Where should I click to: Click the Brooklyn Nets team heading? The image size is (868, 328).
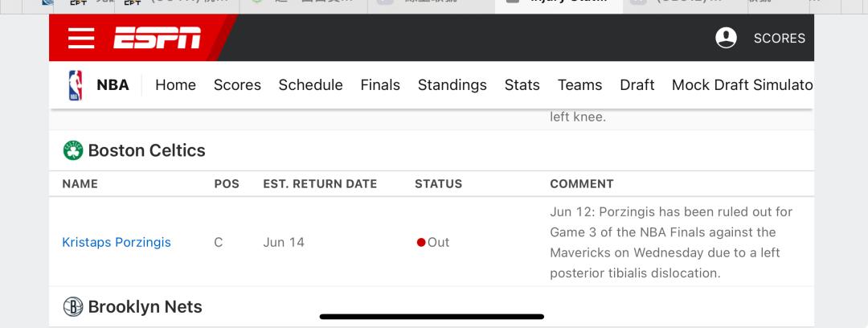point(145,306)
